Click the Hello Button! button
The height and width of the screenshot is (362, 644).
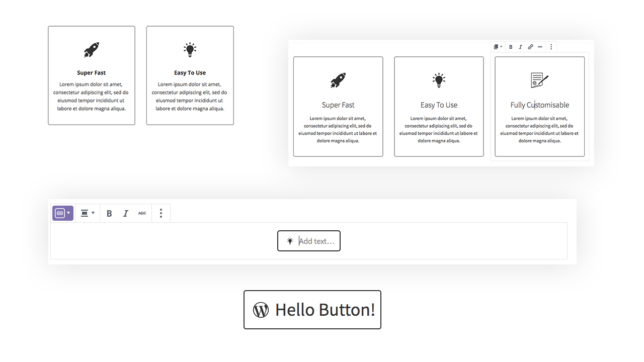tap(312, 310)
